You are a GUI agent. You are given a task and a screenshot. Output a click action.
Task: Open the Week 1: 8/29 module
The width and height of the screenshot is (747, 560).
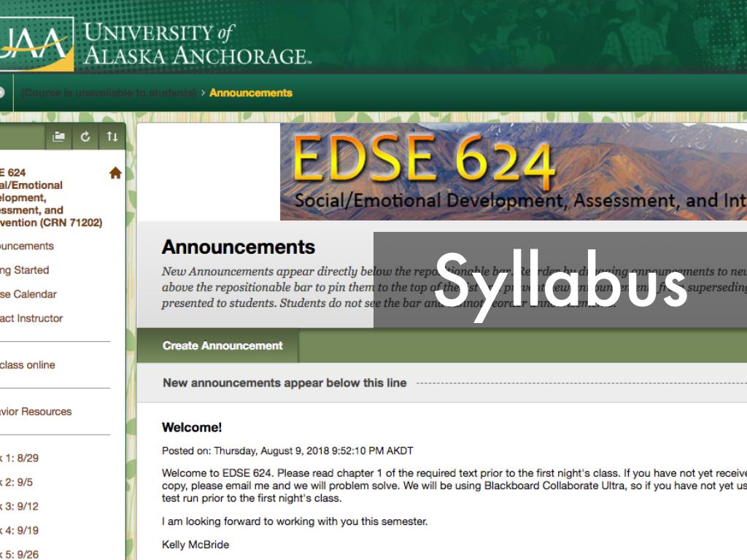(x=19, y=459)
